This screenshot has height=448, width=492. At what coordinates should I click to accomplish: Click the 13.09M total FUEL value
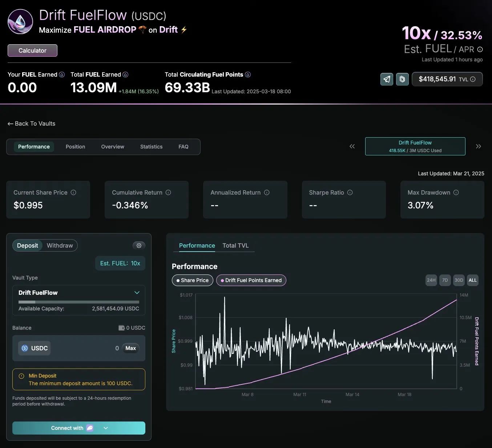pyautogui.click(x=94, y=87)
